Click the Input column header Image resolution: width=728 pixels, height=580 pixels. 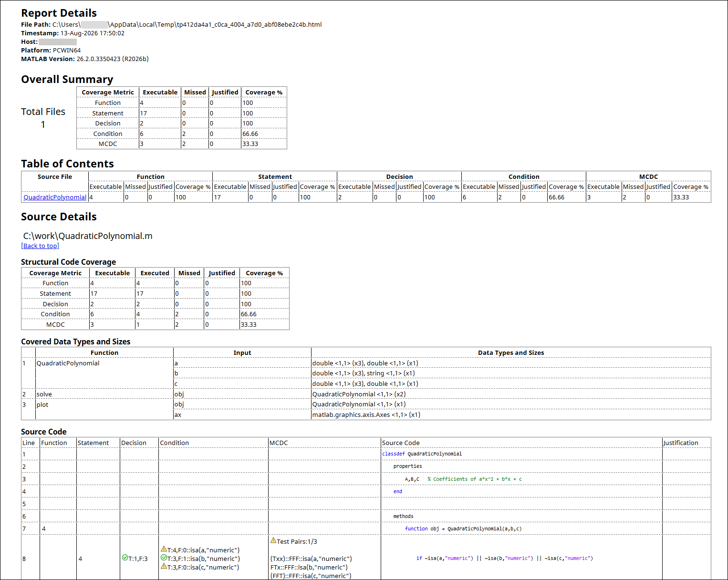coord(242,352)
